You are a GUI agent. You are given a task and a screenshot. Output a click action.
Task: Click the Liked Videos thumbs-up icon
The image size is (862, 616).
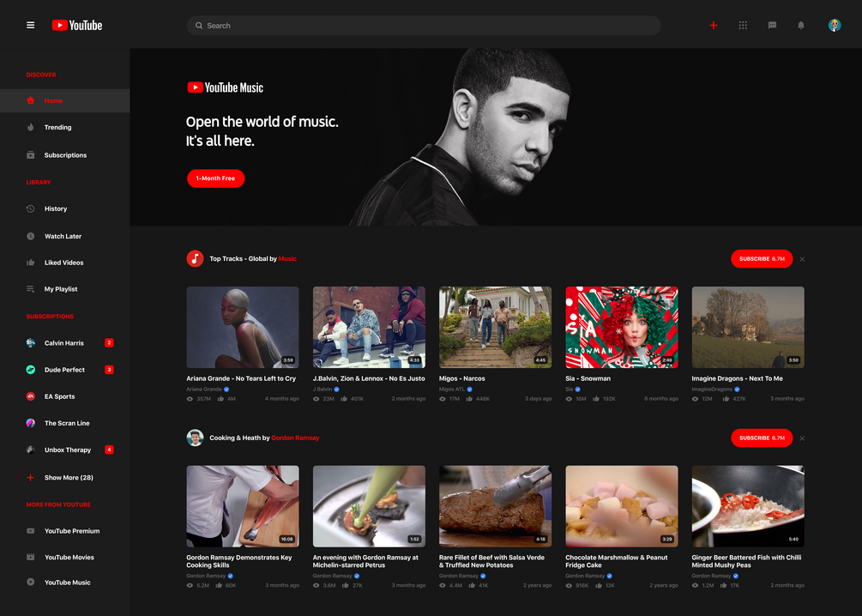(31, 263)
